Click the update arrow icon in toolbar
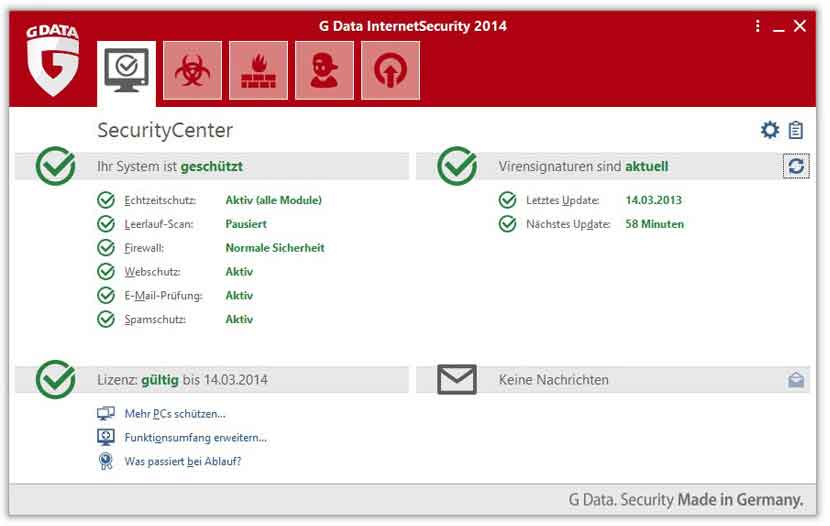 coord(390,71)
